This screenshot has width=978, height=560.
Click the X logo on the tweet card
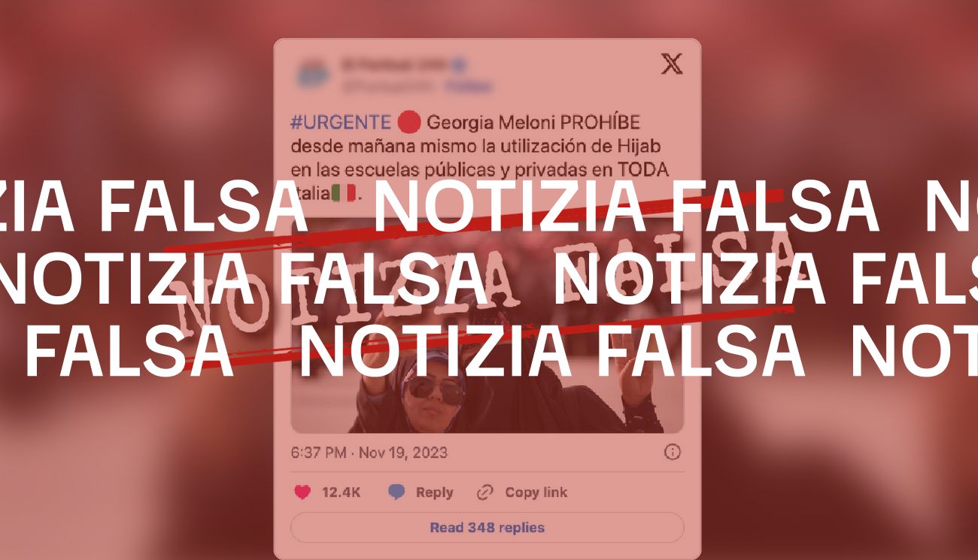(x=672, y=65)
